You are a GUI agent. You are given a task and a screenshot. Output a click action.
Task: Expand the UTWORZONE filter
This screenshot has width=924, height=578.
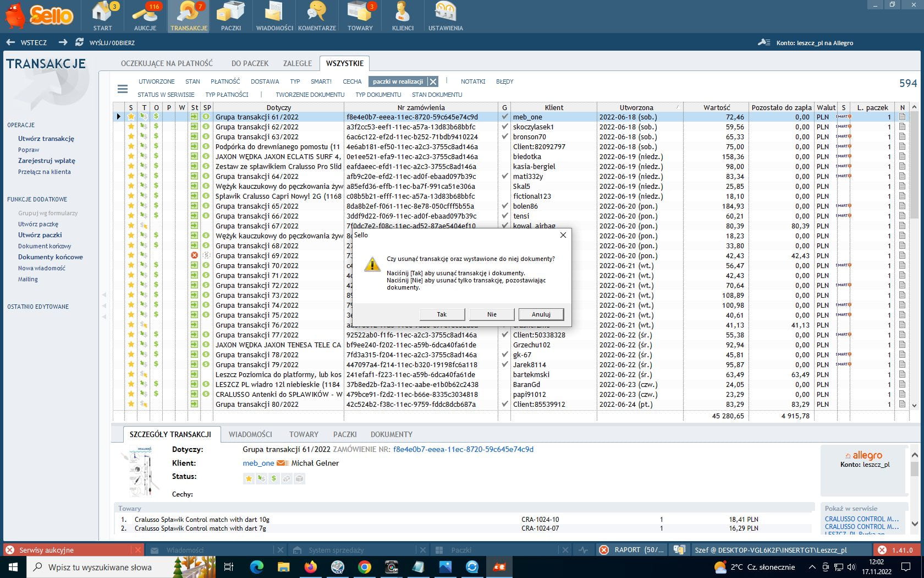156,81
